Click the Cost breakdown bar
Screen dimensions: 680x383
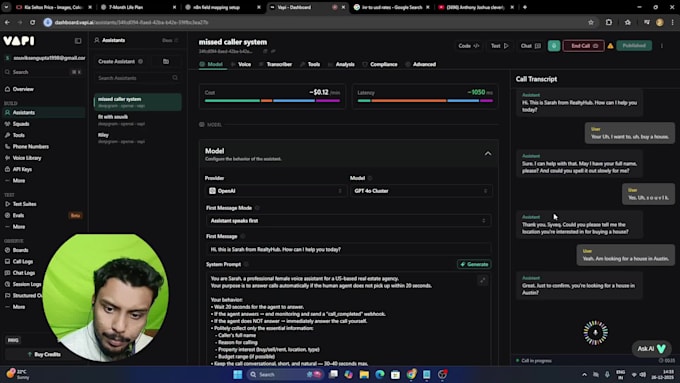tap(272, 101)
